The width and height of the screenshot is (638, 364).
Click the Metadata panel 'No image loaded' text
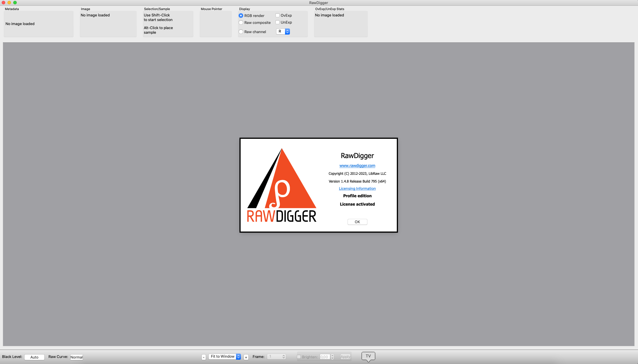pos(20,24)
